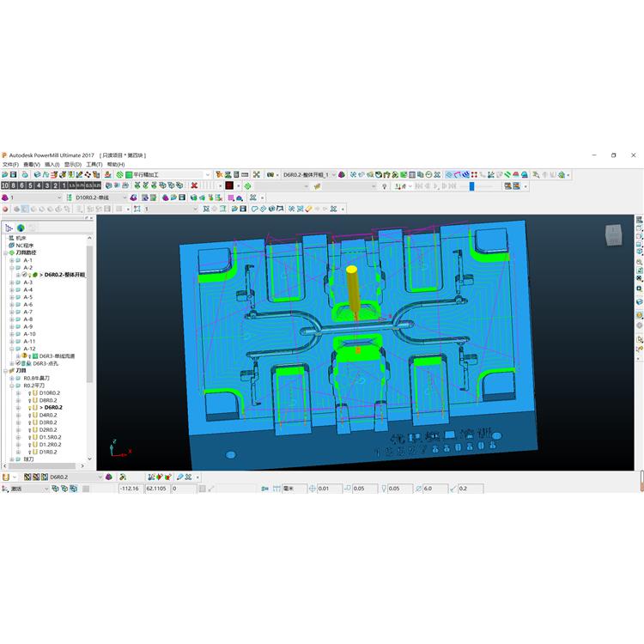Adjust the simulation speed slider
This screenshot has width=644, height=644.
tap(471, 186)
